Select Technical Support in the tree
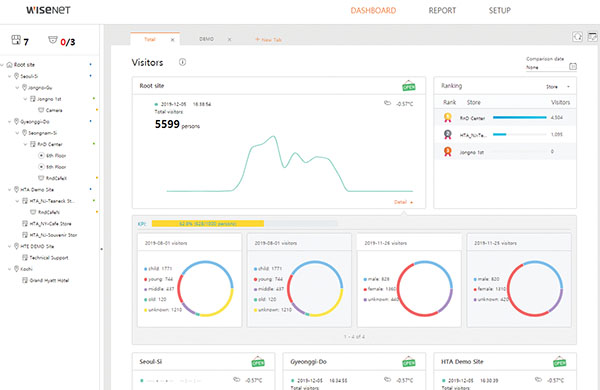This screenshot has height=390, width=600. [x=49, y=258]
